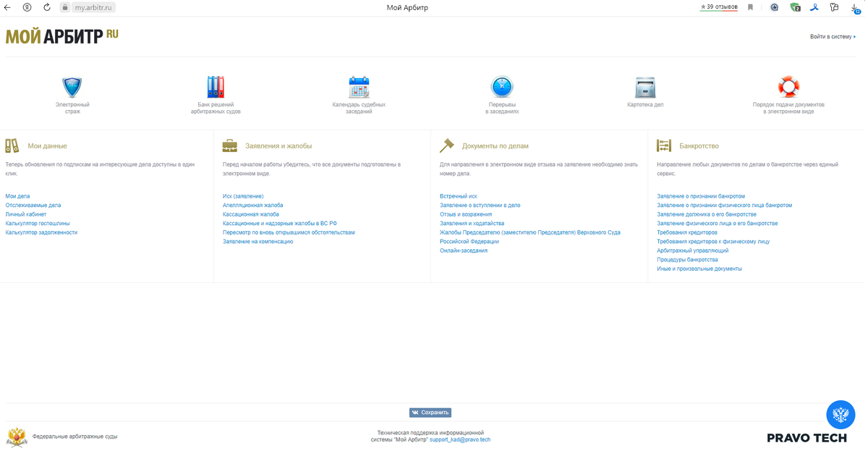Click the Федеральные арбитражные суды emblem

click(17, 437)
